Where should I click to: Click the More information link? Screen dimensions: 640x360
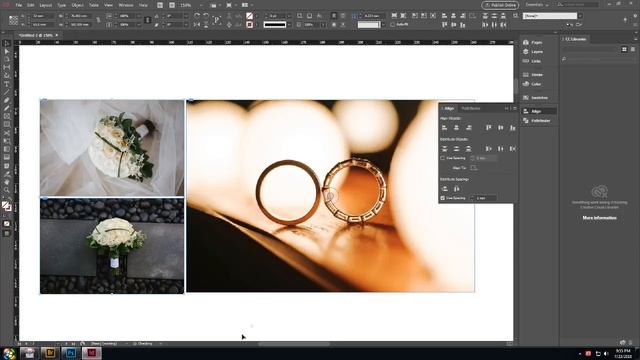pyautogui.click(x=599, y=218)
